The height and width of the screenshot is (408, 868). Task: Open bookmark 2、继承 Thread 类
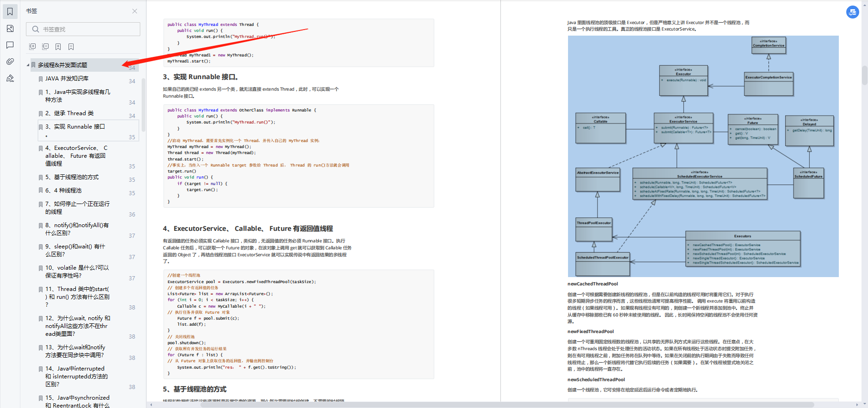pos(69,113)
